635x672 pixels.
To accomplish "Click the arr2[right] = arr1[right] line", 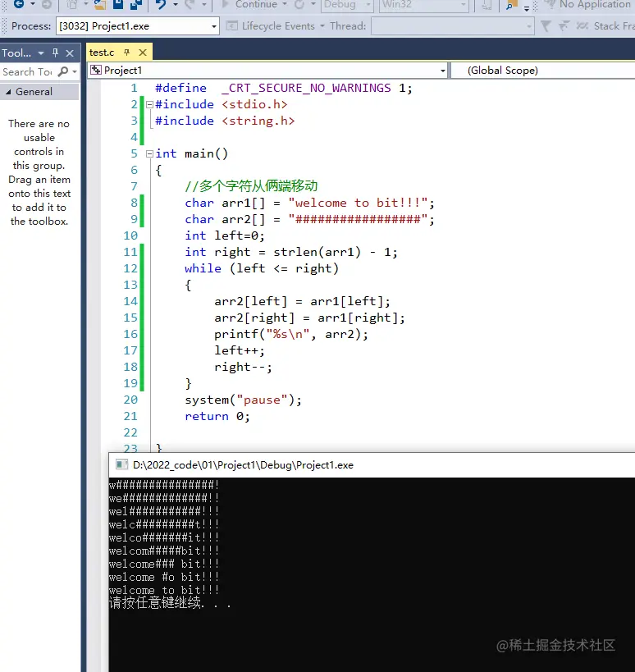I will pyautogui.click(x=309, y=318).
